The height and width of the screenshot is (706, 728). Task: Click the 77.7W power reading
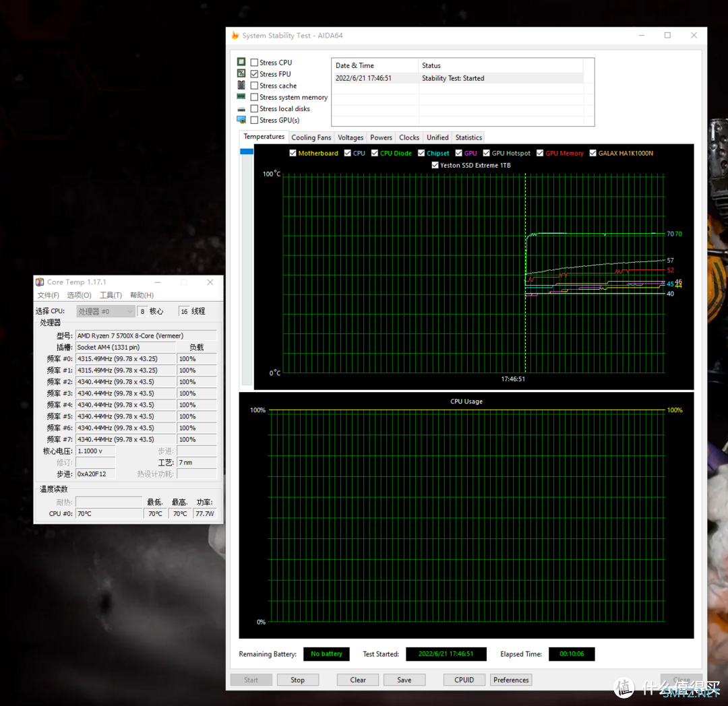click(205, 513)
